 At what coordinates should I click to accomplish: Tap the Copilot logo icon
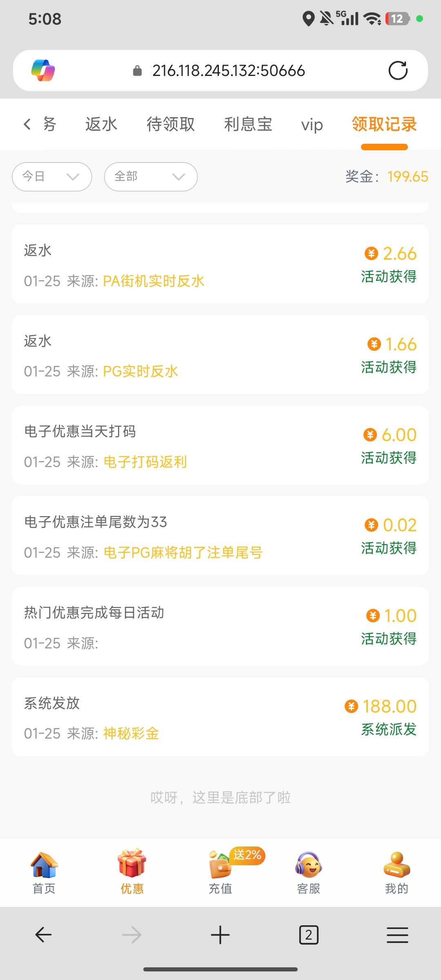click(43, 71)
